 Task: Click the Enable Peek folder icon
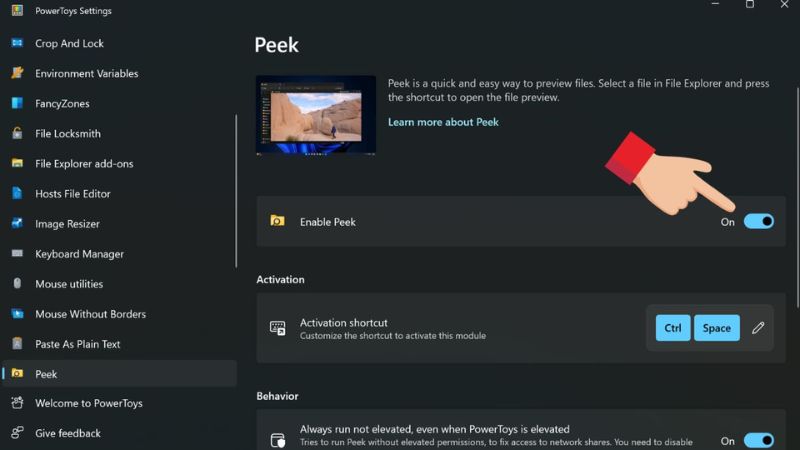pyautogui.click(x=277, y=221)
